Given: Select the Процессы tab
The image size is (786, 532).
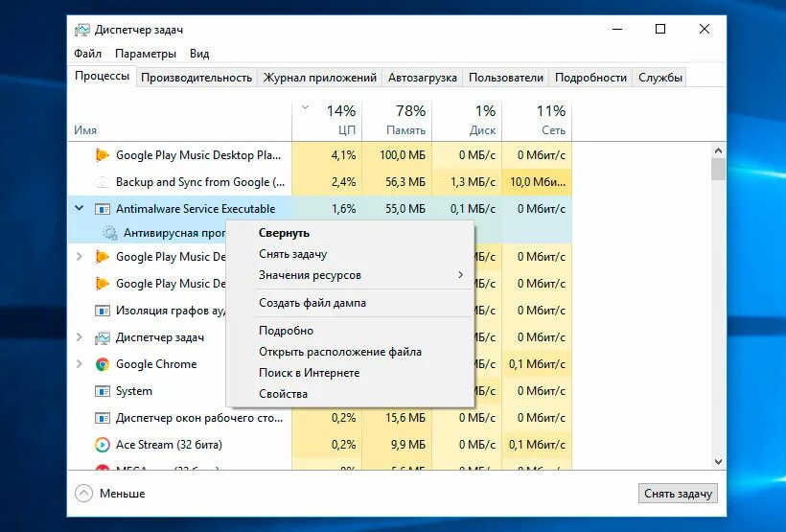Looking at the screenshot, I should pos(102,77).
